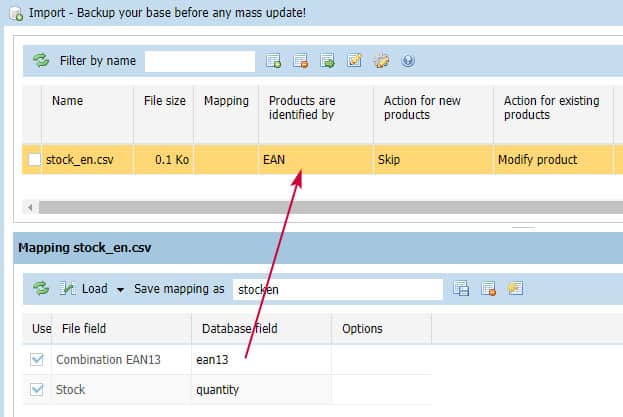This screenshot has width=623, height=417.
Task: Click the add file icon in top toolbar
Action: click(273, 61)
